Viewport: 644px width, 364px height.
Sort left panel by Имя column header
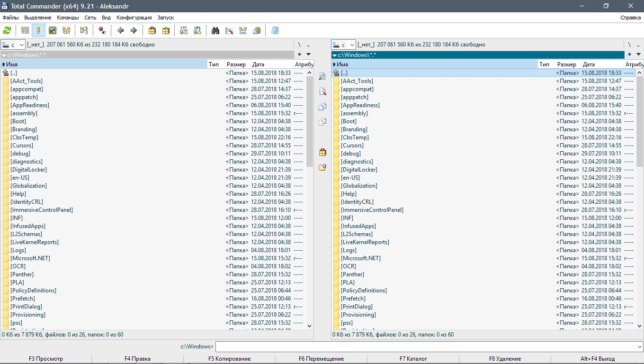pos(104,64)
